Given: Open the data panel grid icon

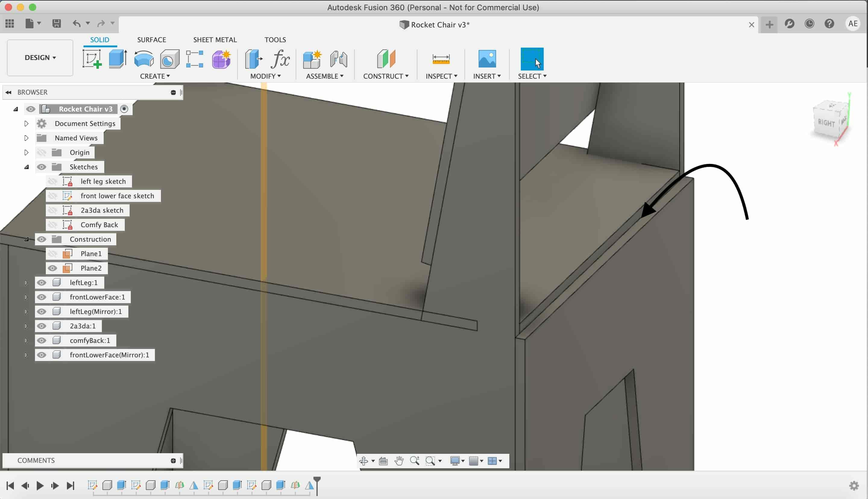Looking at the screenshot, I should [x=10, y=23].
